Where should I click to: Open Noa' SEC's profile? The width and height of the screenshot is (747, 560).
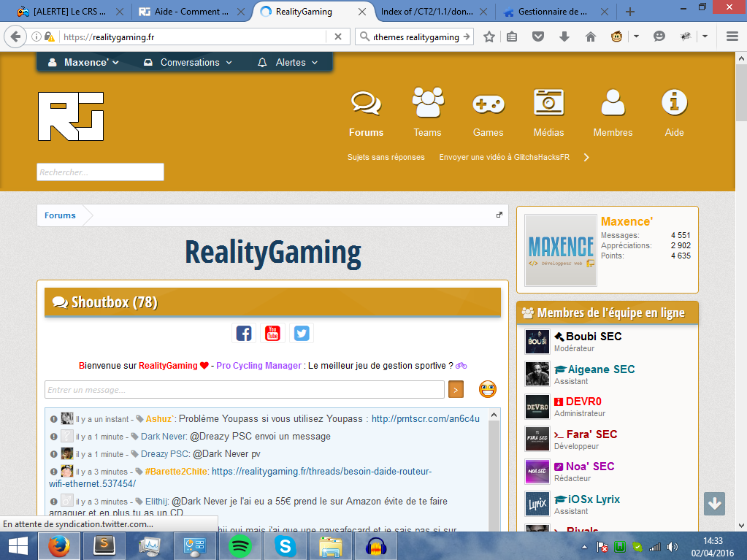(590, 467)
